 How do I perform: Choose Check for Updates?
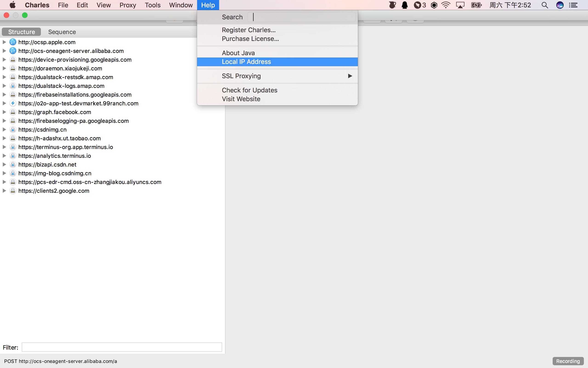pos(277,90)
